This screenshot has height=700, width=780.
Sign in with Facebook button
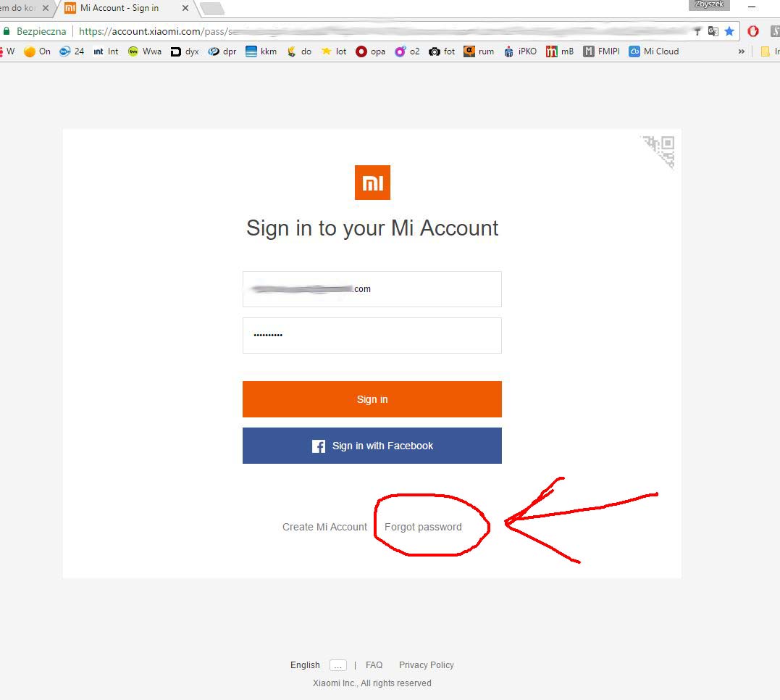(x=372, y=446)
